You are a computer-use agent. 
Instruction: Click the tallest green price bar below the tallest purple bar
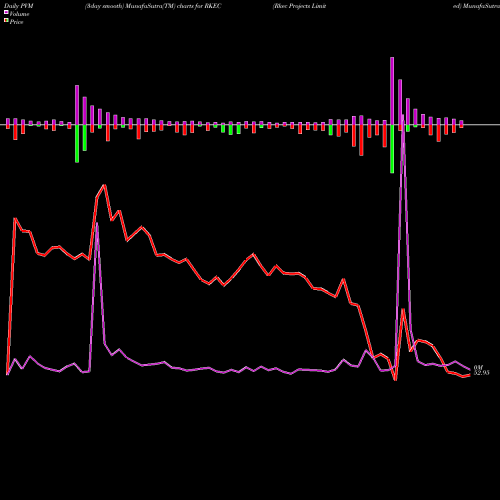tap(392, 149)
